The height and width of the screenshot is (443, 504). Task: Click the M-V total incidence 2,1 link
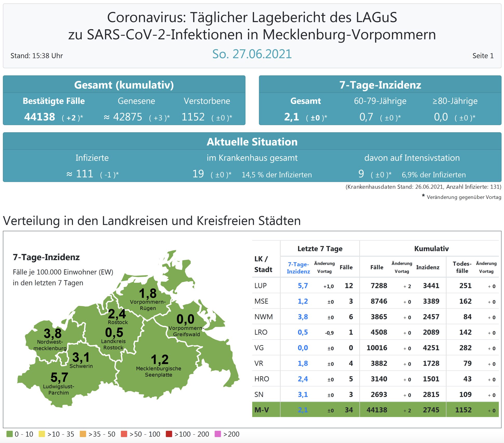pos(303,410)
